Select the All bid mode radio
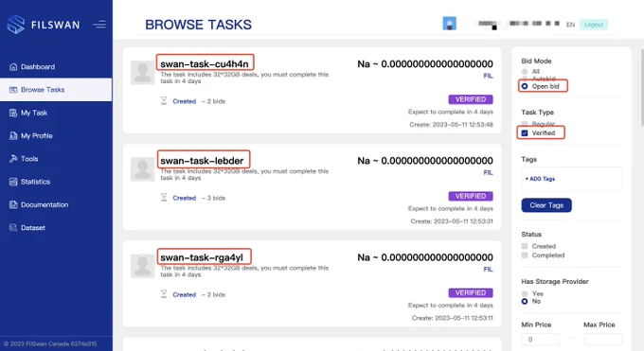 click(525, 72)
